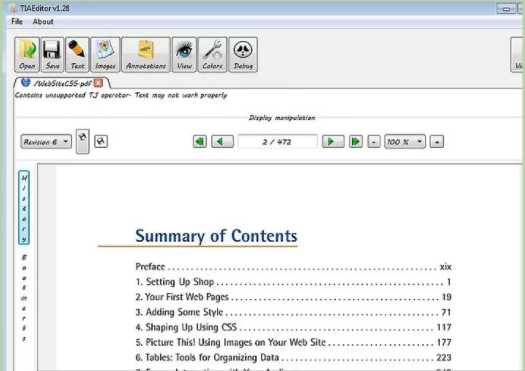The image size is (525, 371).
Task: Advance to the next page
Action: (x=333, y=142)
